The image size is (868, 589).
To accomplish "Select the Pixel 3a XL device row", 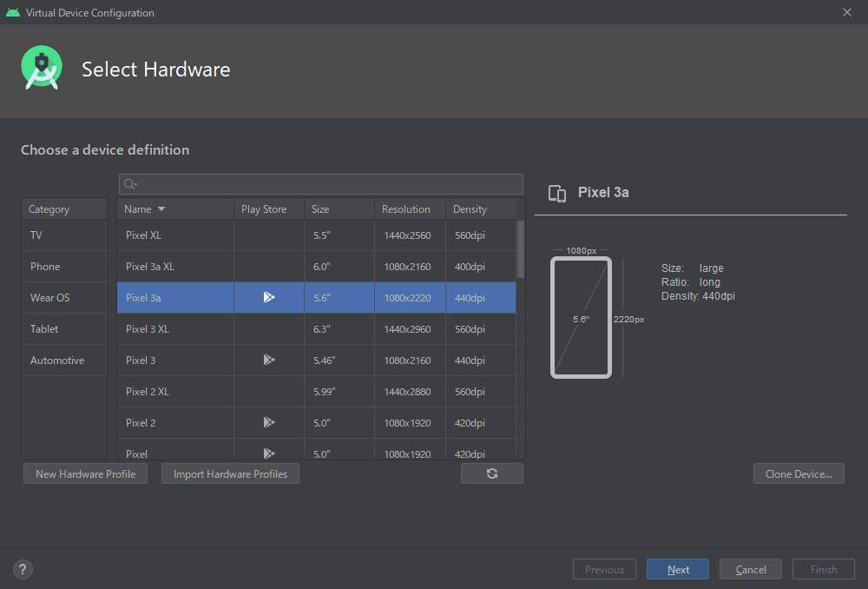I will [317, 267].
